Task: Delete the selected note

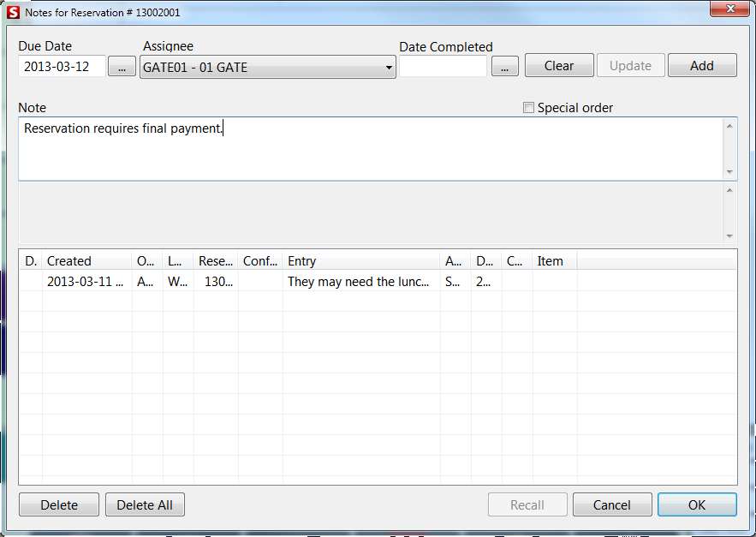Action: (x=58, y=504)
